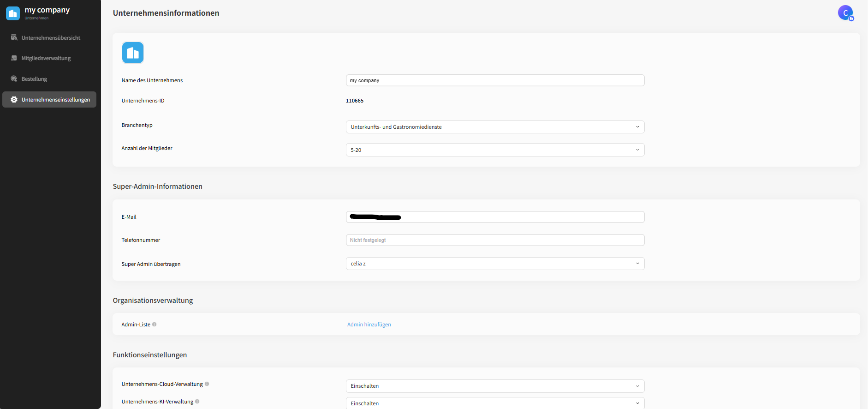
Task: Click the Name des Unternehmens field
Action: 495,80
